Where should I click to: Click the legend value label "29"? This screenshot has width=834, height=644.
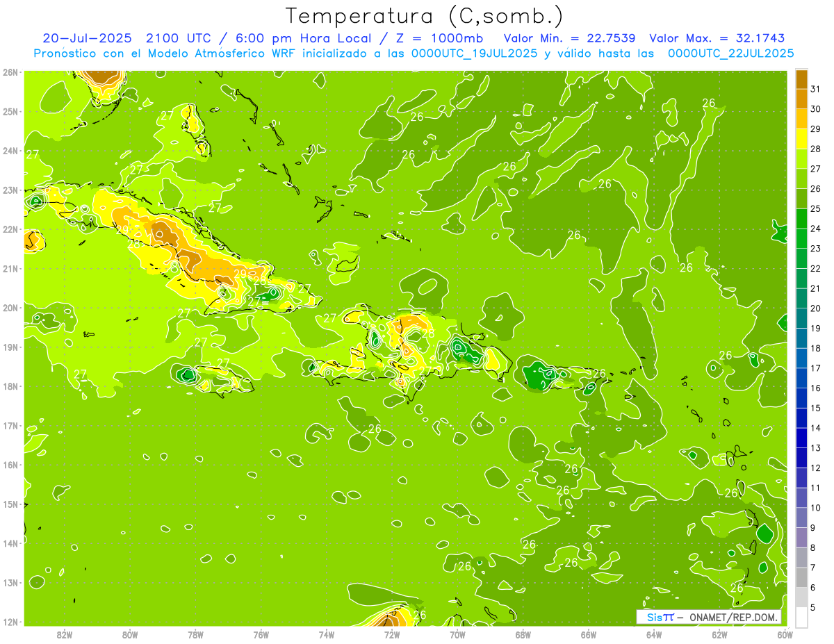[x=815, y=129]
